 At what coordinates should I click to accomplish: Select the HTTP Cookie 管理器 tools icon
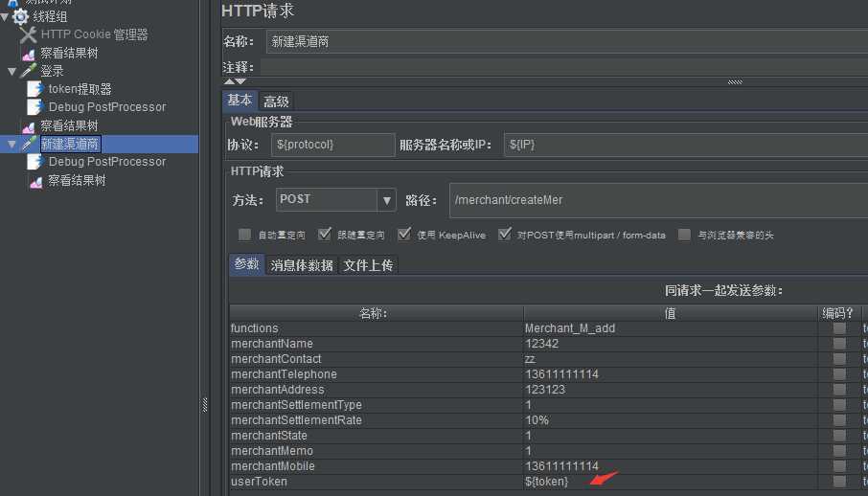click(28, 34)
